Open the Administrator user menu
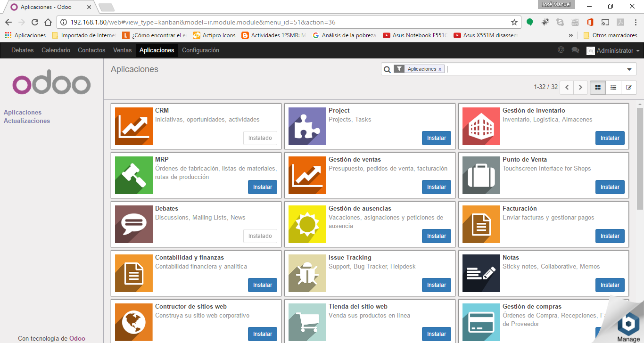 pos(613,50)
